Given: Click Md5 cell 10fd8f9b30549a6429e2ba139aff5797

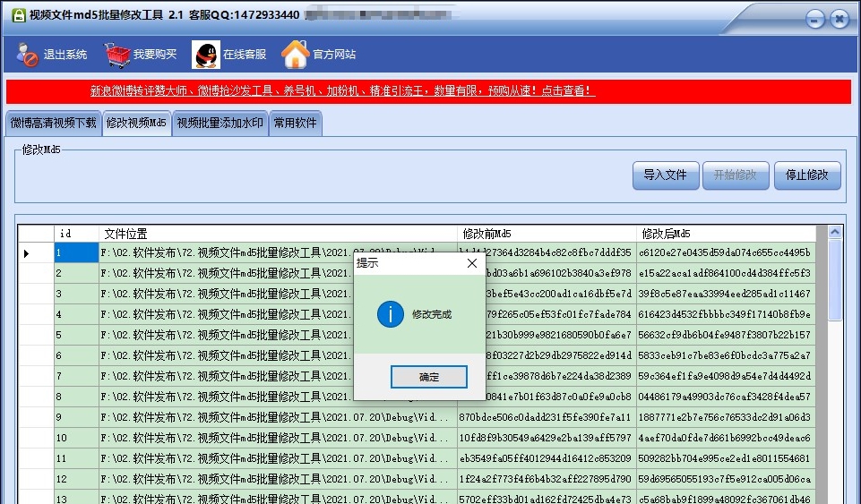Looking at the screenshot, I should (x=547, y=438).
